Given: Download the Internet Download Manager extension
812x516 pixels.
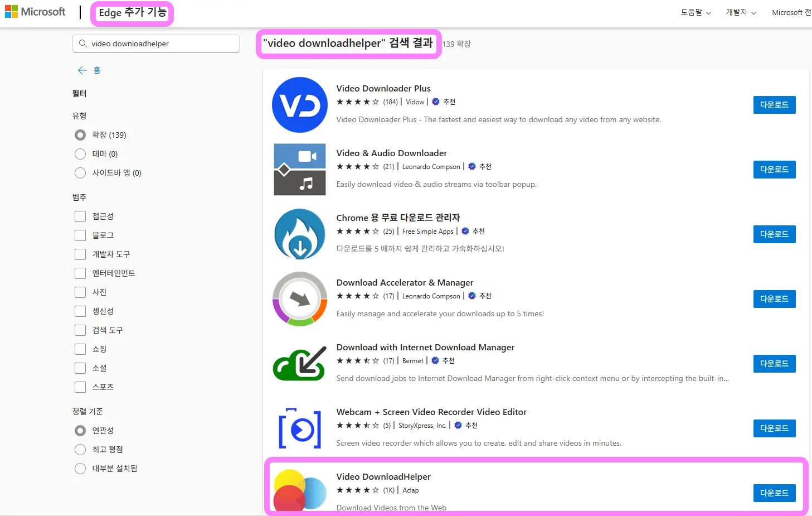Looking at the screenshot, I should tap(774, 364).
